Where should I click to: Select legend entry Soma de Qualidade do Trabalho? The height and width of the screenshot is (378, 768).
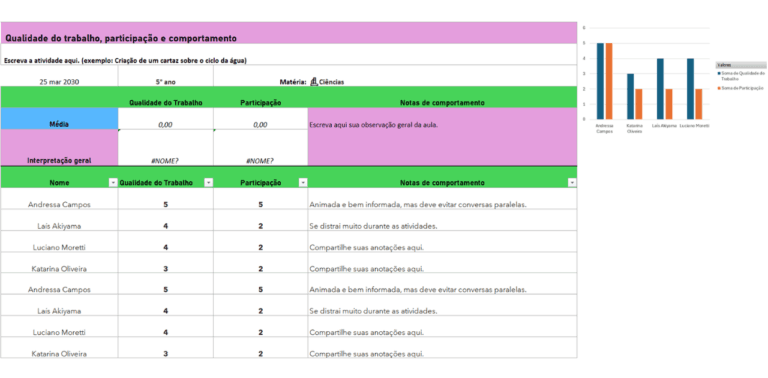click(x=742, y=75)
